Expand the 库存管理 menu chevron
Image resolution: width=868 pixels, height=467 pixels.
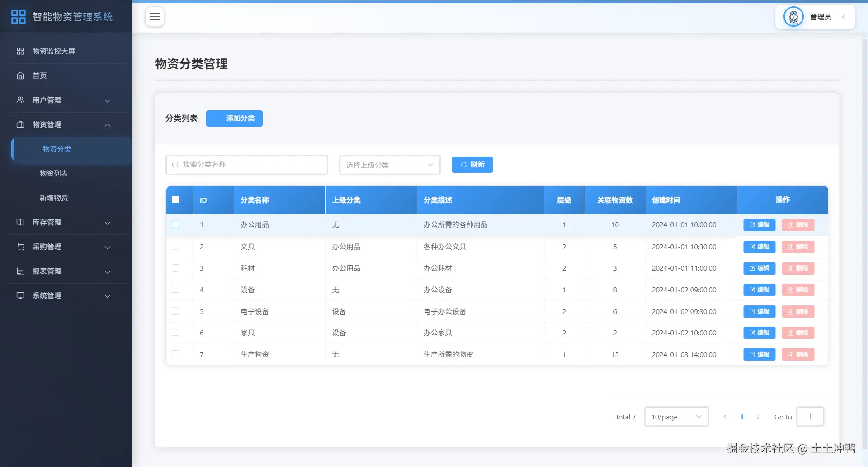pos(108,223)
